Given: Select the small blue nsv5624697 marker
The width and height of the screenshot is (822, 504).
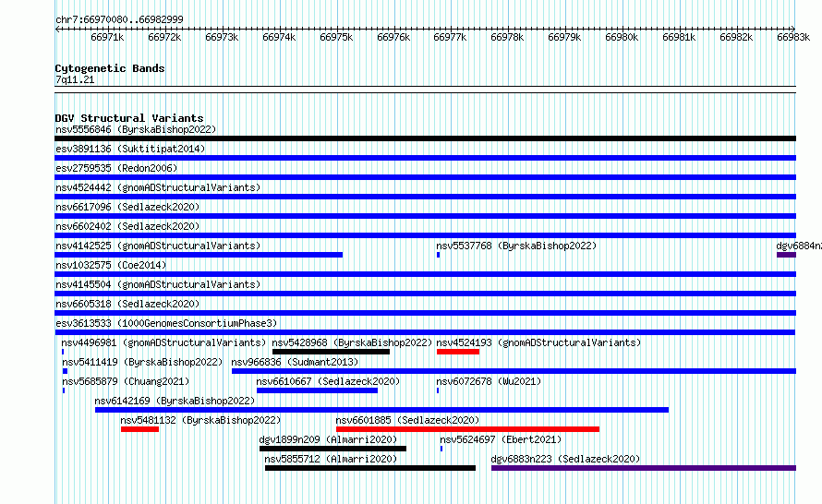Looking at the screenshot, I should tap(441, 449).
